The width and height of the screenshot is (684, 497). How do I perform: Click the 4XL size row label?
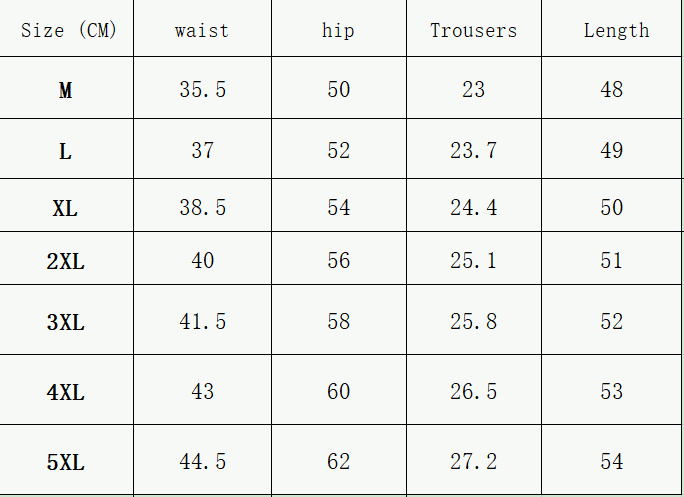(x=66, y=392)
